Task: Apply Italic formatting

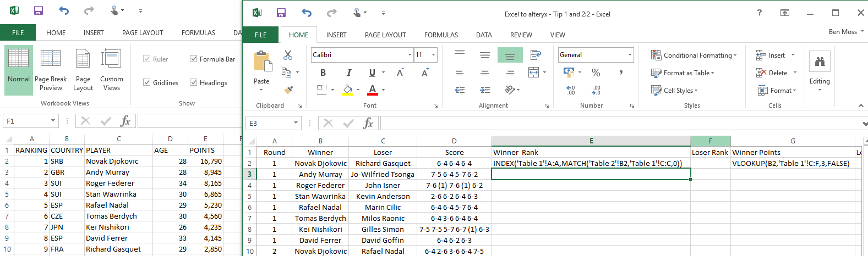Action: coord(348,73)
